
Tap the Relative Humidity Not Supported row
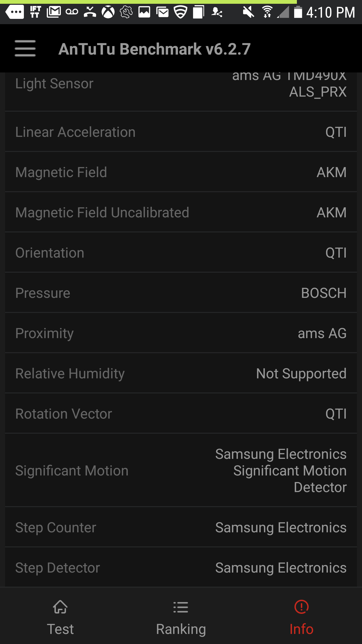181,373
